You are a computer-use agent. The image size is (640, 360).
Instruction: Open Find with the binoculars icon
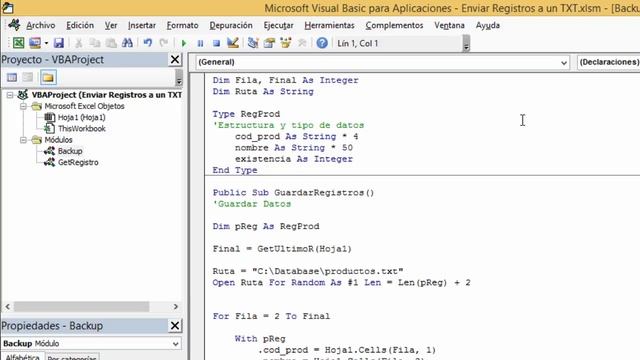tap(127, 43)
